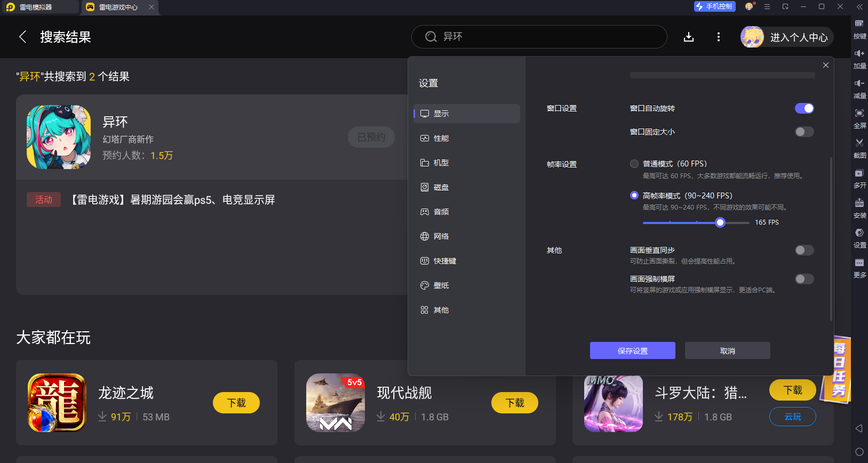Go back from search results page
The width and height of the screenshot is (868, 463).
(22, 37)
